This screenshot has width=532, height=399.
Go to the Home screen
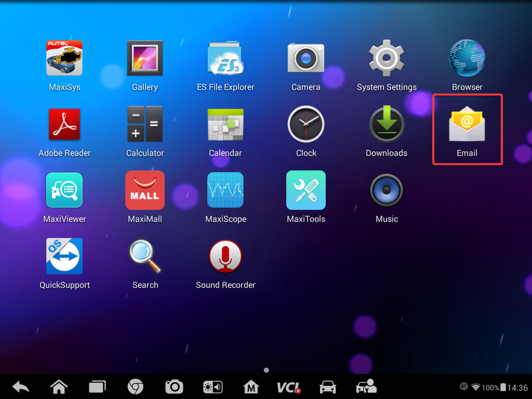[x=59, y=387]
